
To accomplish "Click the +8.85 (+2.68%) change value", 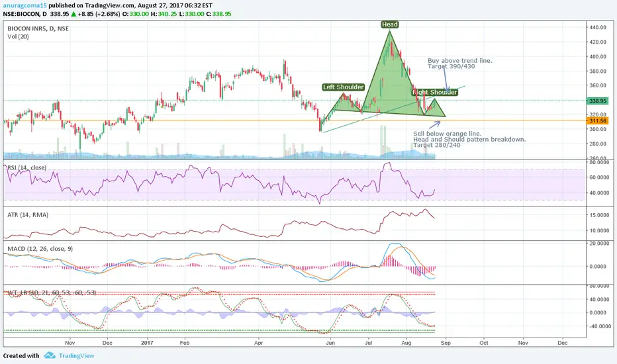I will (x=99, y=14).
